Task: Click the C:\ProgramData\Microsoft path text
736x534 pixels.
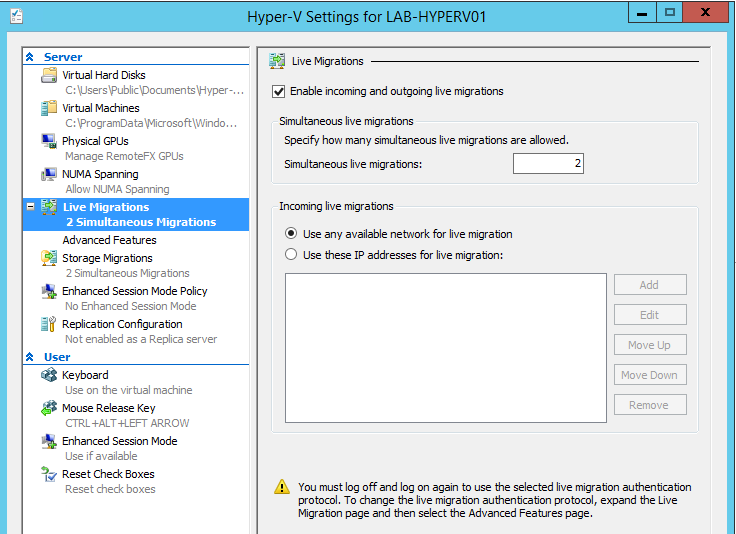Action: (151, 123)
